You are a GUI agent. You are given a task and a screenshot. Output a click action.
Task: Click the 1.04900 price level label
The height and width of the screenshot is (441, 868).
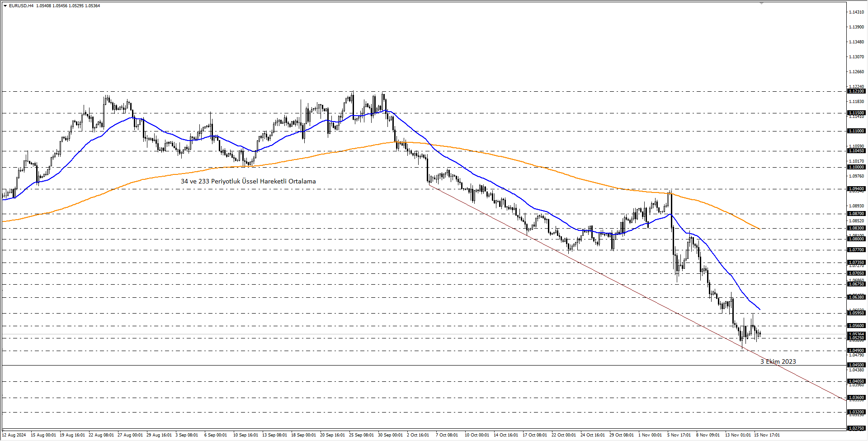pos(856,351)
